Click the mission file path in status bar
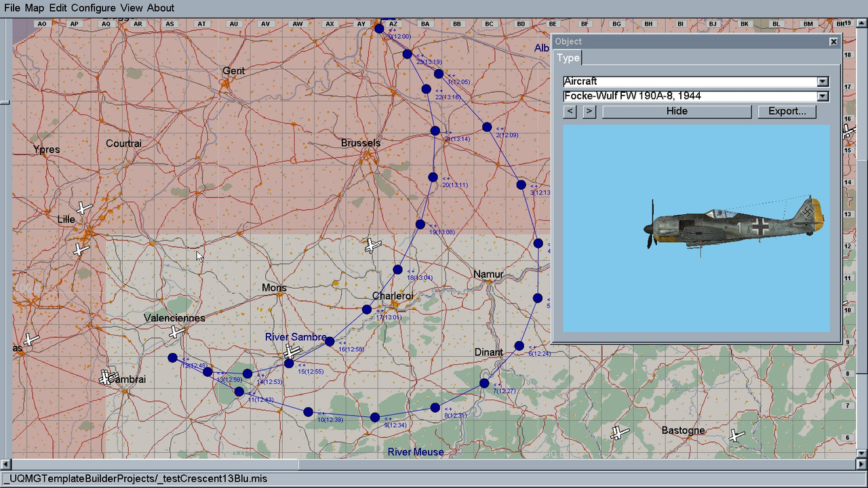Image resolution: width=868 pixels, height=488 pixels. [135, 479]
